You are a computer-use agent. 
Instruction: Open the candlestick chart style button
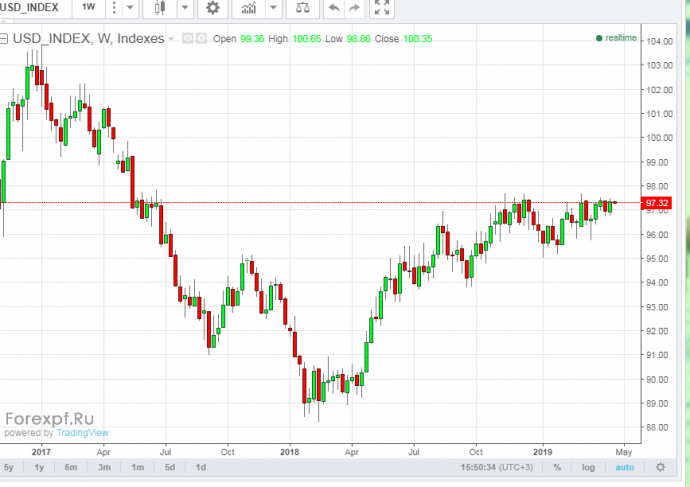[x=162, y=8]
